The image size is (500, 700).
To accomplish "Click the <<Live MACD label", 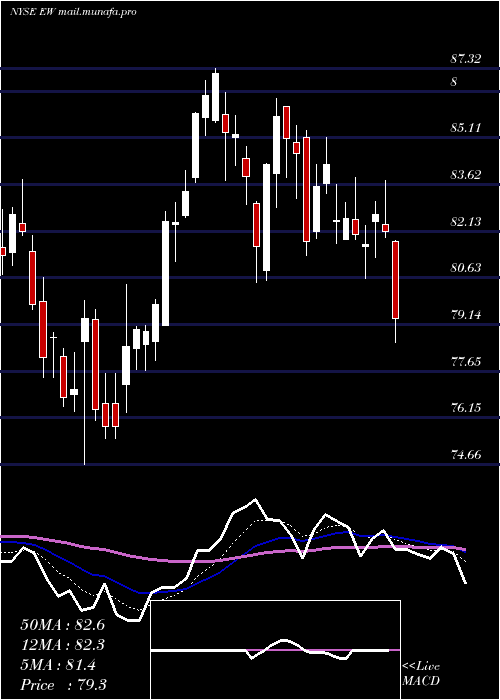I will pyautogui.click(x=421, y=674).
